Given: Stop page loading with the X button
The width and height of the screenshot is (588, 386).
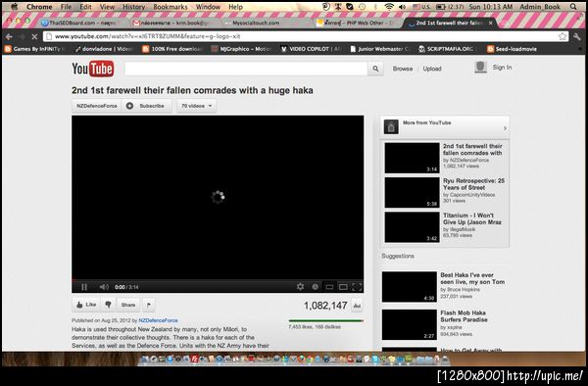Looking at the screenshot, I should coord(34,36).
